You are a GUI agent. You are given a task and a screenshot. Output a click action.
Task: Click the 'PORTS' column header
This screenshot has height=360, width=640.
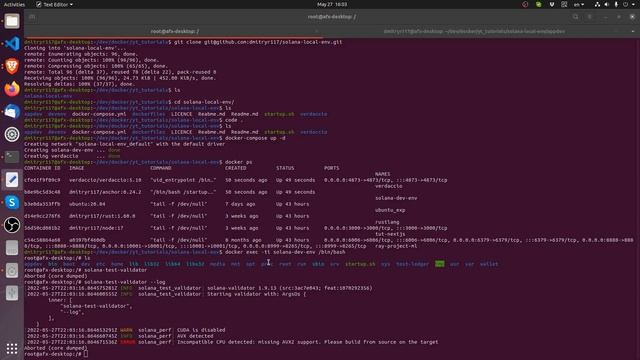pyautogui.click(x=331, y=168)
